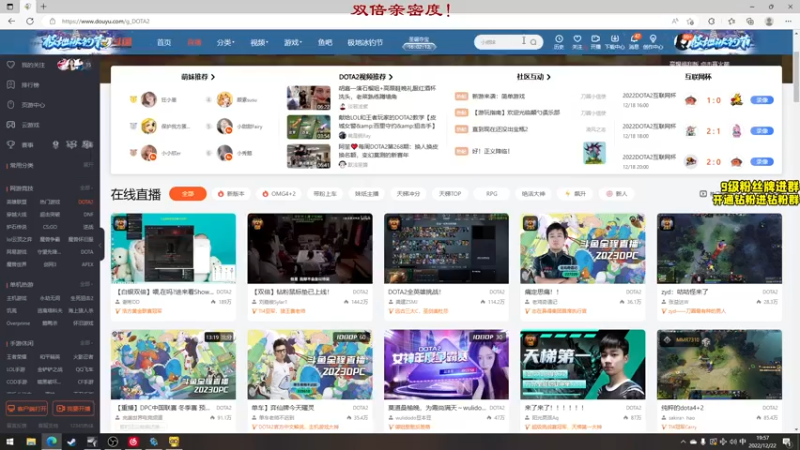Viewport: 800px width, 450px height.
Task: Open 云游戏 gamepad icon in sidebar
Action: pyautogui.click(x=11, y=124)
